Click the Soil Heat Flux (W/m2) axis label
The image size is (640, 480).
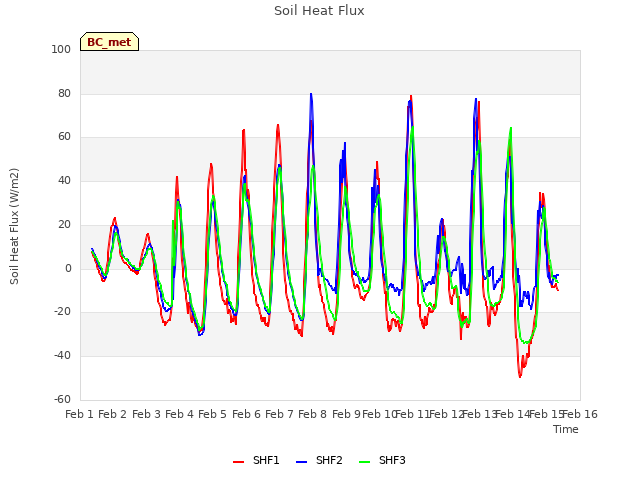[14, 226]
